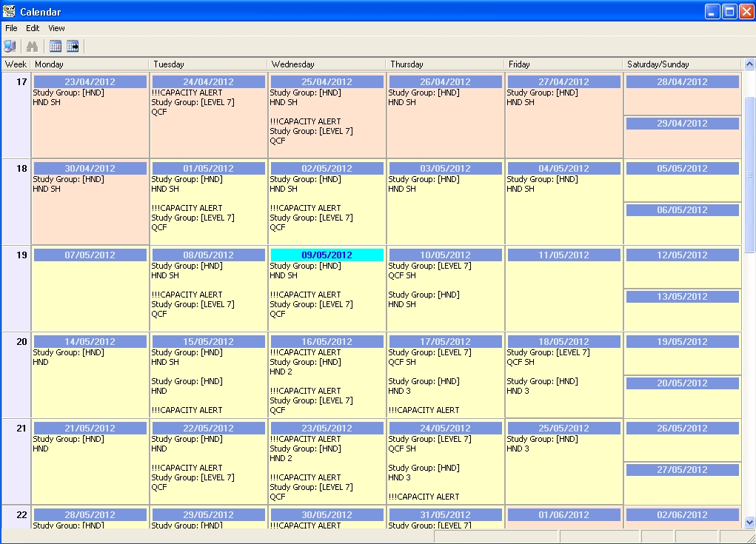Click the Thursday column header
The image size is (756, 544).
tap(445, 64)
